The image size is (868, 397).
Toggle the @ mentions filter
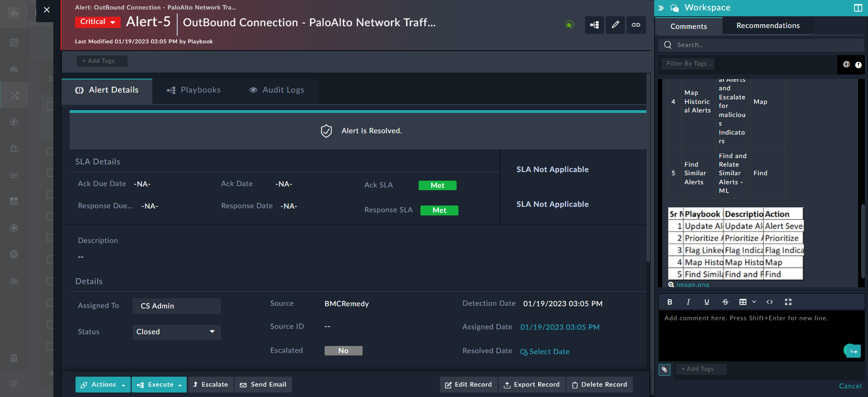(846, 65)
